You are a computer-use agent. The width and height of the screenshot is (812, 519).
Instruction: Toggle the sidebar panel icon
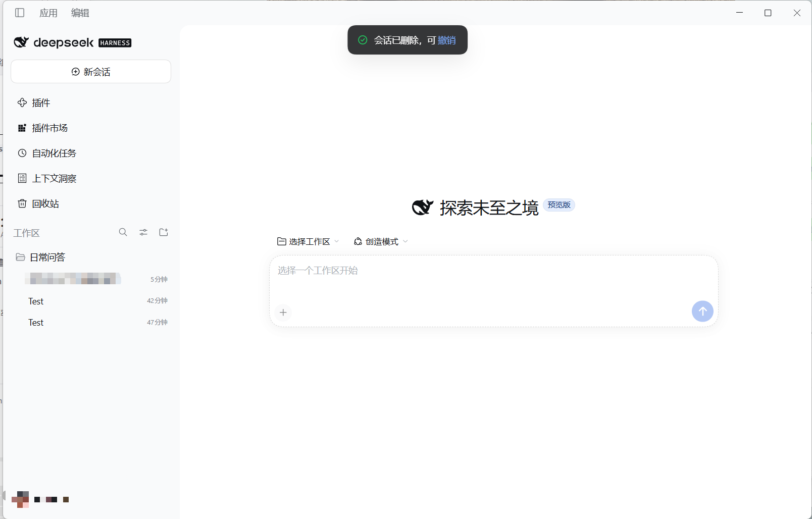[x=20, y=13]
